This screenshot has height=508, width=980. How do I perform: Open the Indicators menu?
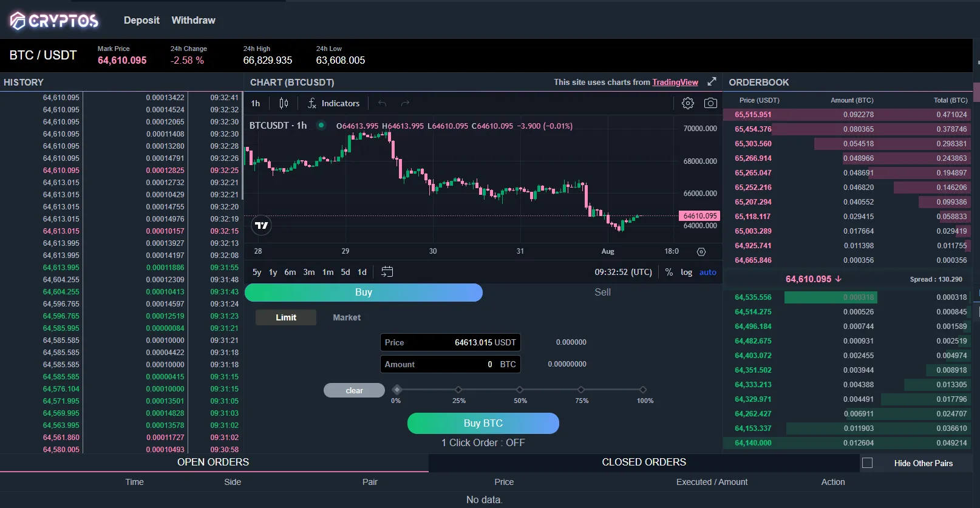(x=334, y=103)
